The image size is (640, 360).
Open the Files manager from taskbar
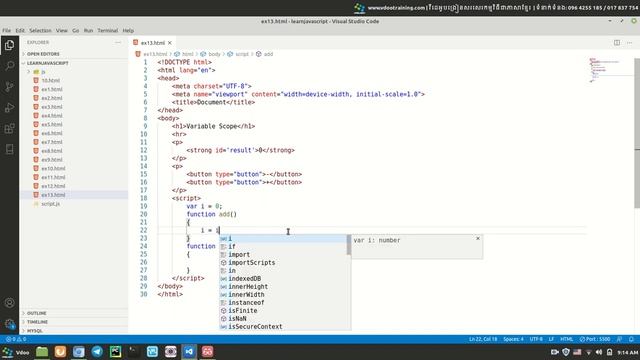point(42,352)
